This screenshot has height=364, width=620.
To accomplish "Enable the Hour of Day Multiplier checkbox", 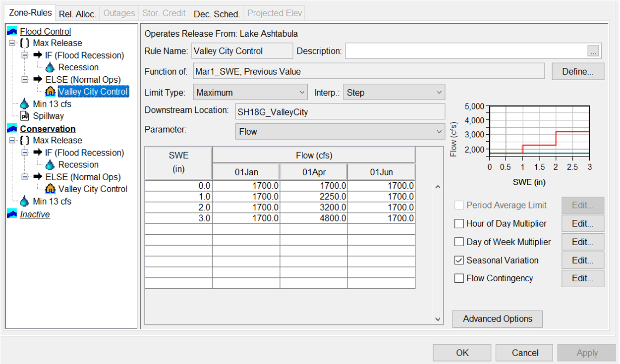I will click(459, 224).
